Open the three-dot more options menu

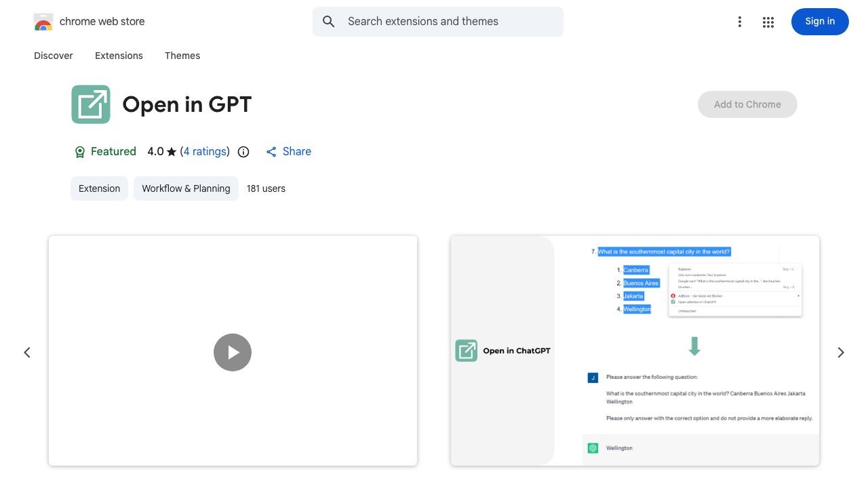coord(740,22)
